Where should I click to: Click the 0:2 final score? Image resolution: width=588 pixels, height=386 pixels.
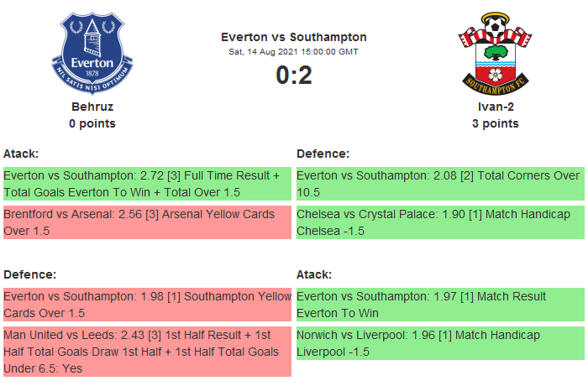point(294,76)
